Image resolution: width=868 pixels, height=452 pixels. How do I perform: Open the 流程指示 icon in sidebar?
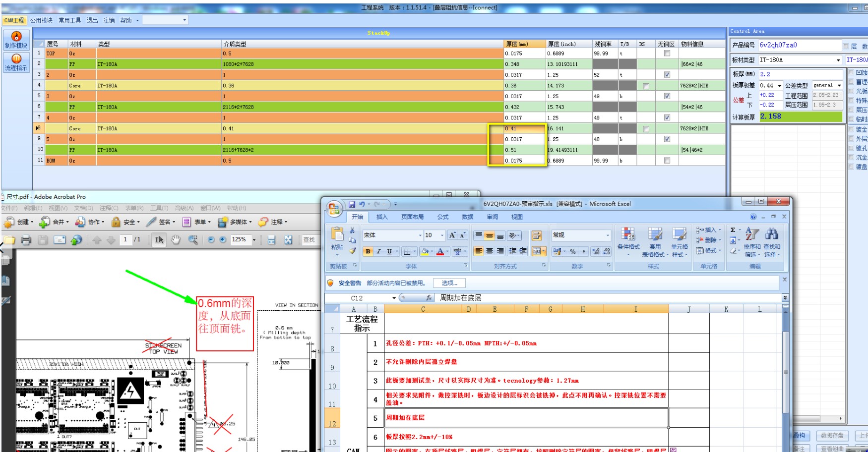pyautogui.click(x=16, y=62)
